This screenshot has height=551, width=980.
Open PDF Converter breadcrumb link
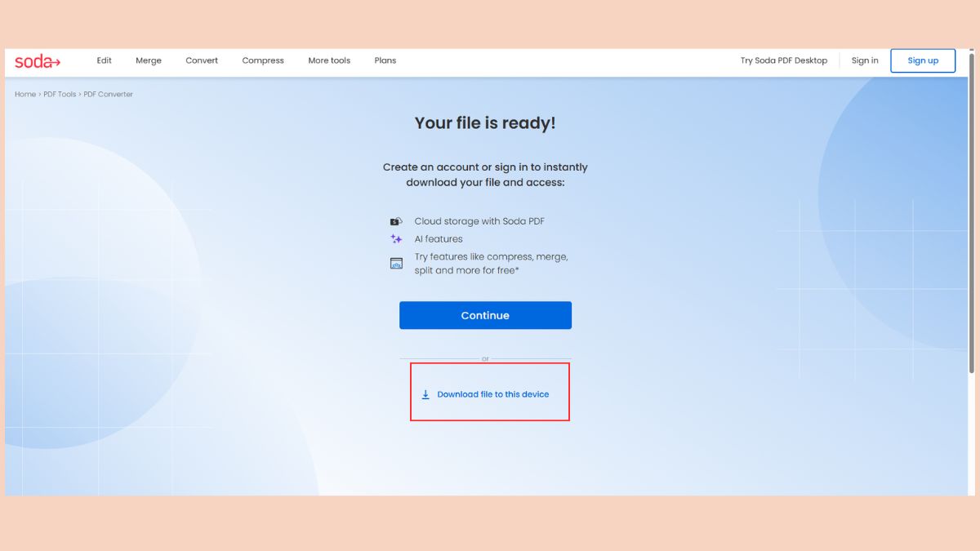(109, 95)
